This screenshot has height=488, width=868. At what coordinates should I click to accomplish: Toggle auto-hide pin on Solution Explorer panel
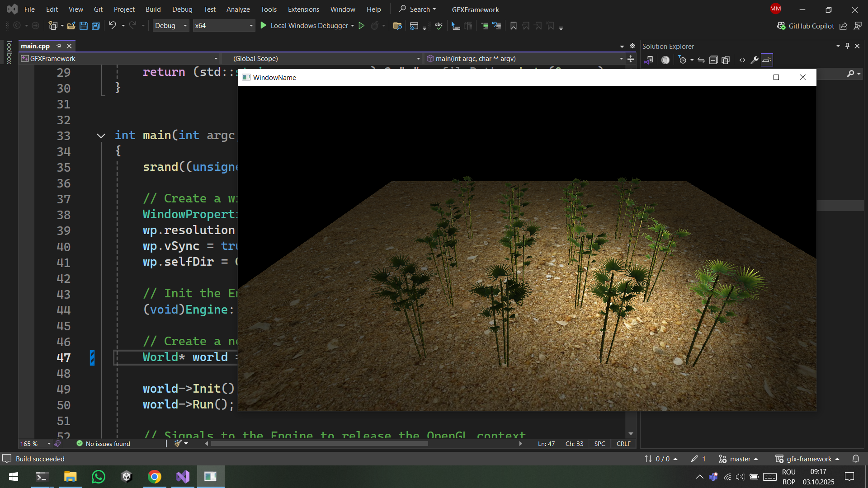click(x=848, y=46)
